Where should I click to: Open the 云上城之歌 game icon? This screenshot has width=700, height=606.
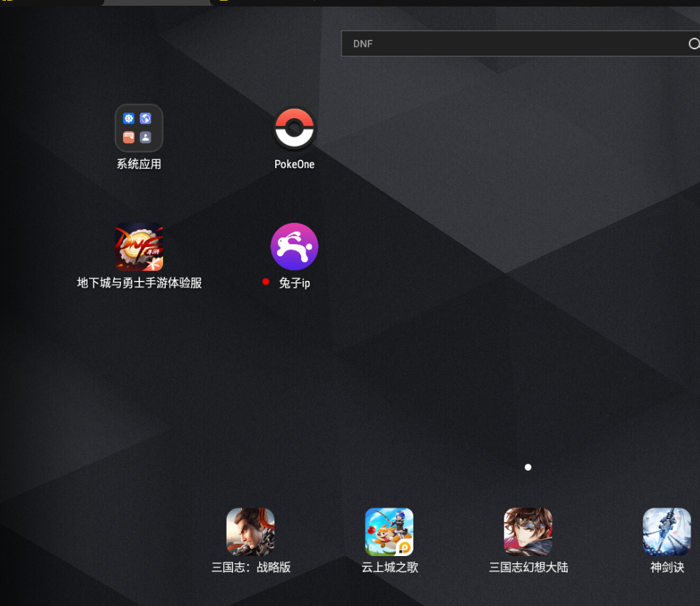coord(389,531)
